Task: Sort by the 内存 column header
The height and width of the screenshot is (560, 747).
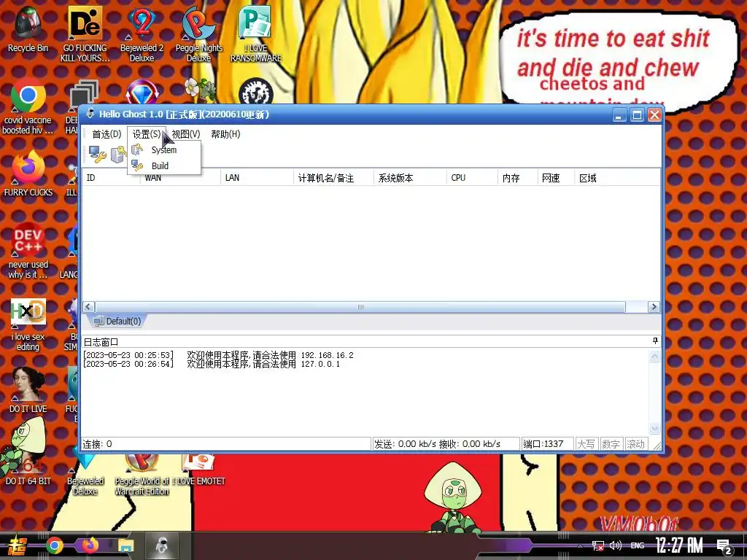Action: (x=517, y=178)
